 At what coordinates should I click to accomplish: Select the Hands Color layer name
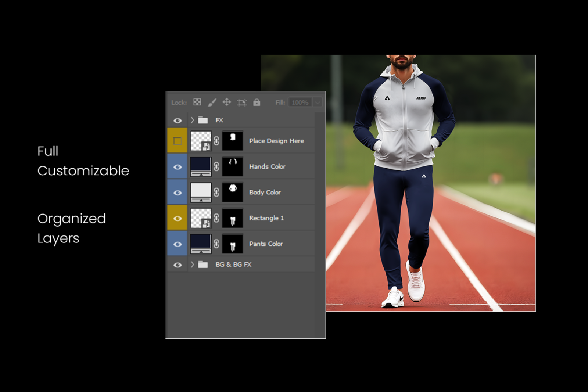(x=268, y=166)
